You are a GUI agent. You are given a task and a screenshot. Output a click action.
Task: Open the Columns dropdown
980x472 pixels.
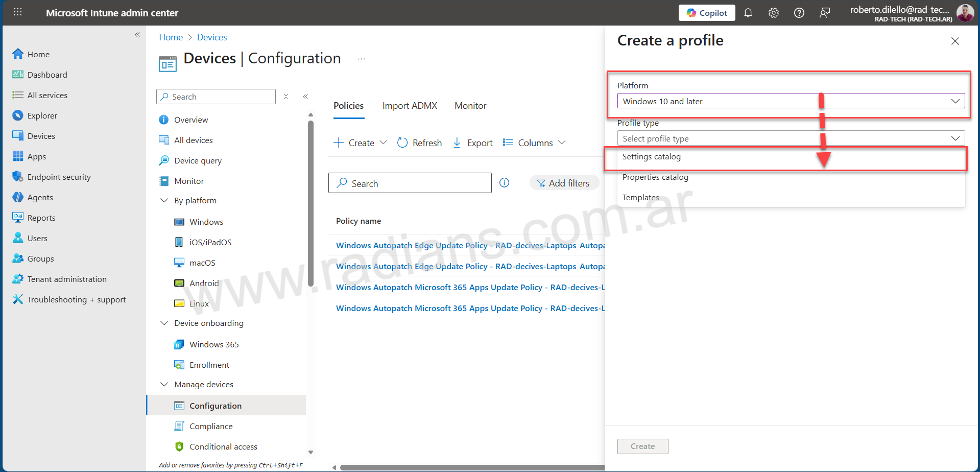coord(534,143)
